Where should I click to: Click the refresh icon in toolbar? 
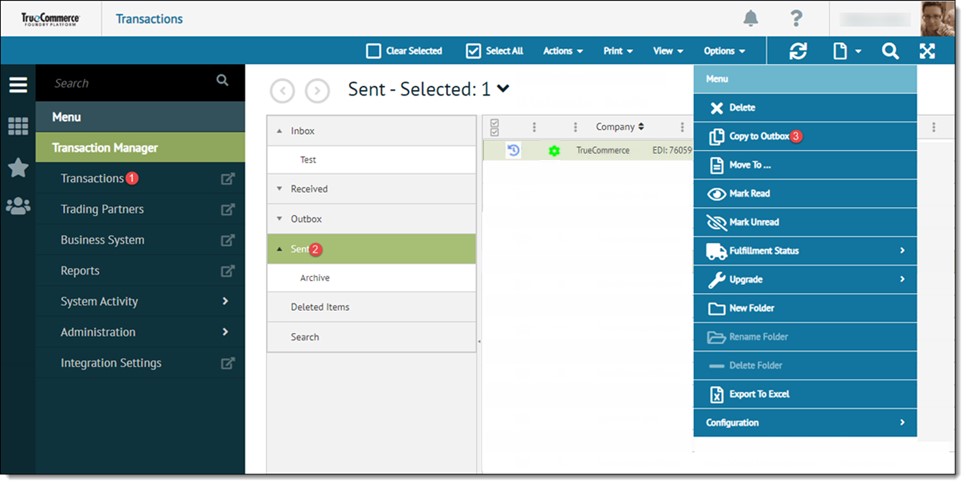coord(797,51)
